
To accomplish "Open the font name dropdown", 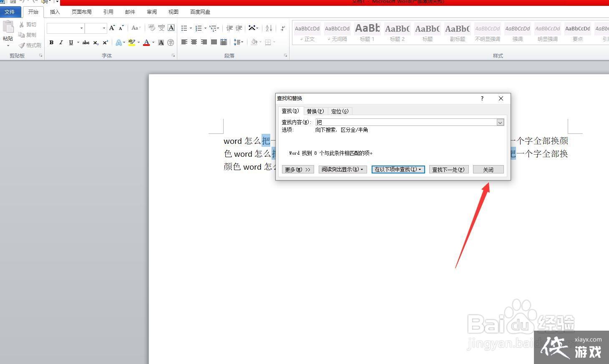I will coord(81,28).
